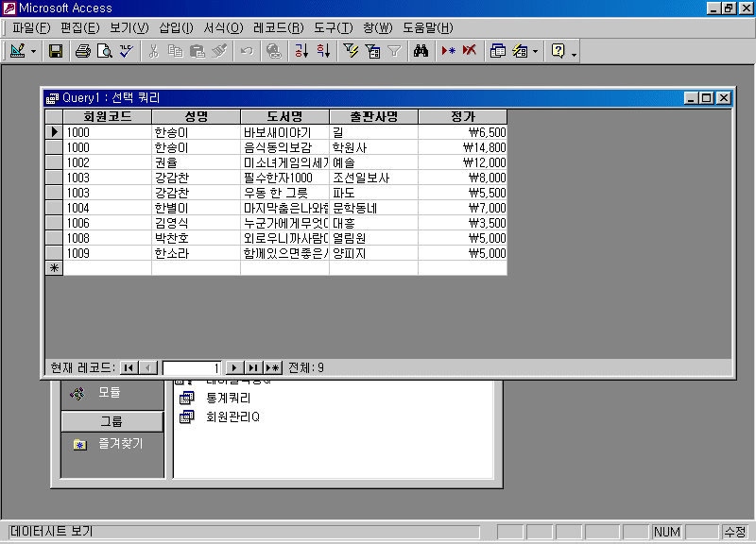Select 모듈 in the database window
The image size is (756, 544).
pos(110,393)
